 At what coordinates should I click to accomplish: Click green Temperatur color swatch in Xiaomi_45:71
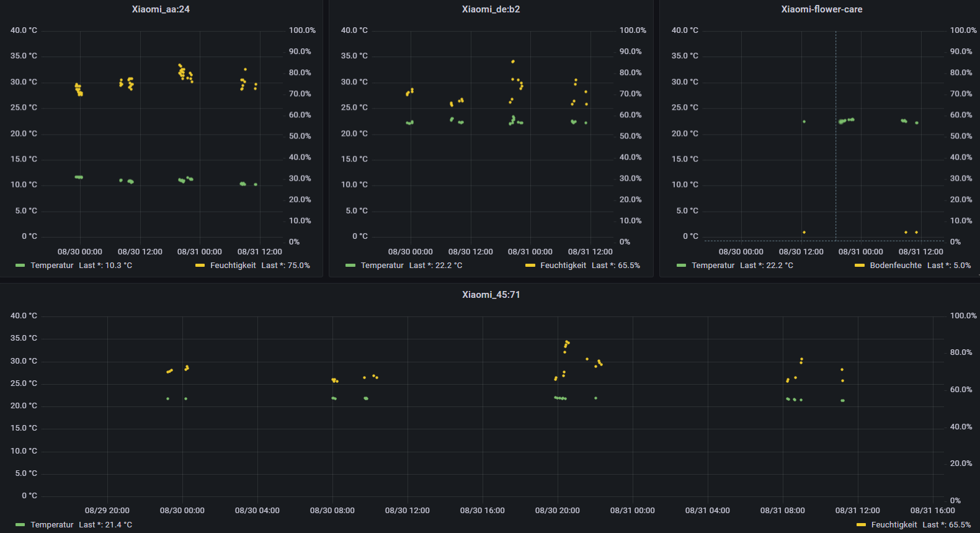(x=20, y=525)
